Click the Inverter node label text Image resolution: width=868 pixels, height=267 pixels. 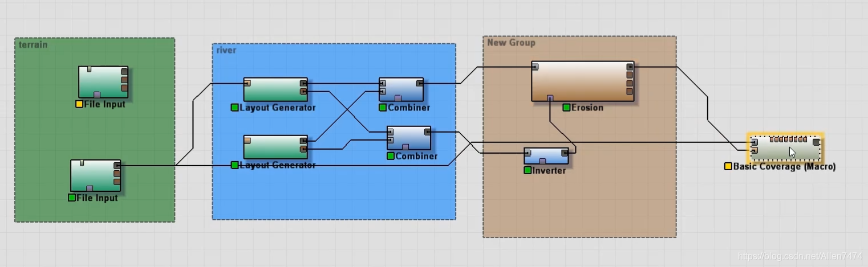(x=549, y=170)
